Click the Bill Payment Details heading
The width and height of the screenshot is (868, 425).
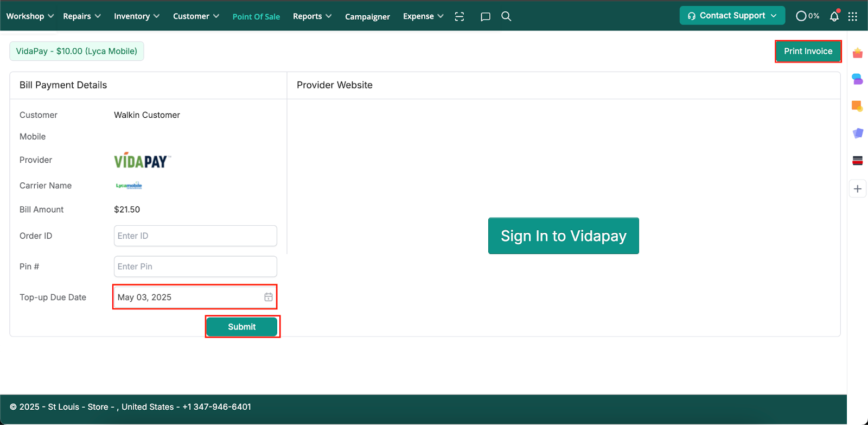[63, 85]
